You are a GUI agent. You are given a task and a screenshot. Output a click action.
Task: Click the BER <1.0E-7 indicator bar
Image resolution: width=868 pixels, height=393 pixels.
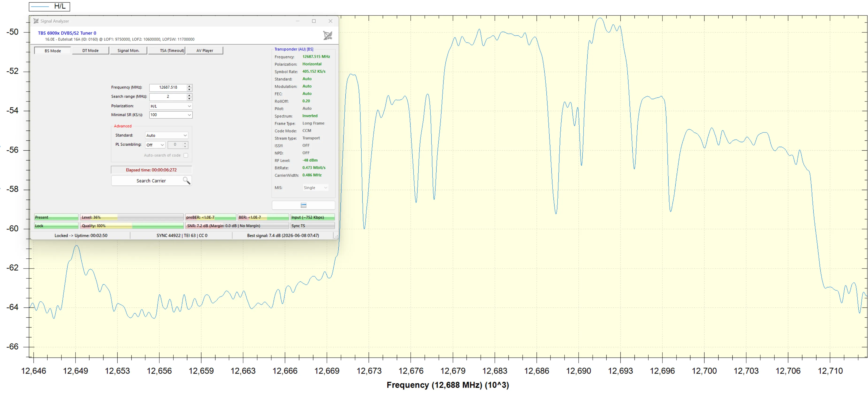263,217
